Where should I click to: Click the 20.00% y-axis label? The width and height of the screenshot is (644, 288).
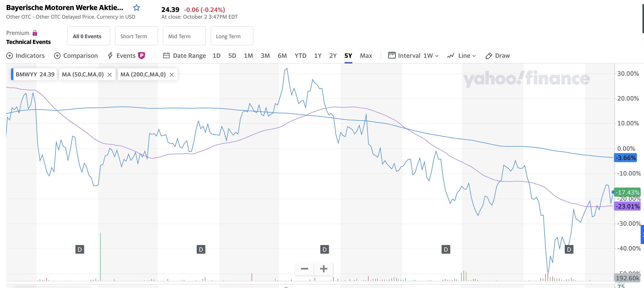pos(628,98)
